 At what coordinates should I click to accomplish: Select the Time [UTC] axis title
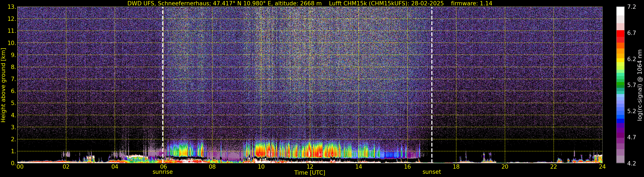[310, 173]
